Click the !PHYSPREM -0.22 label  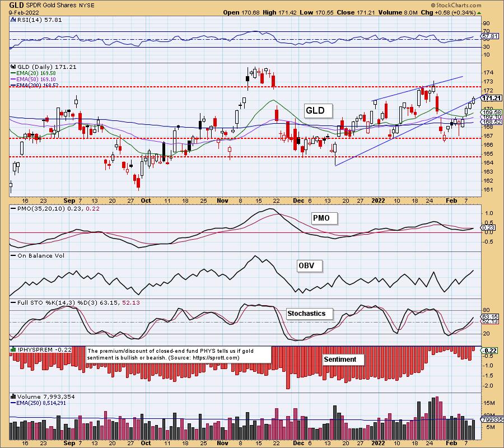[x=44, y=349]
